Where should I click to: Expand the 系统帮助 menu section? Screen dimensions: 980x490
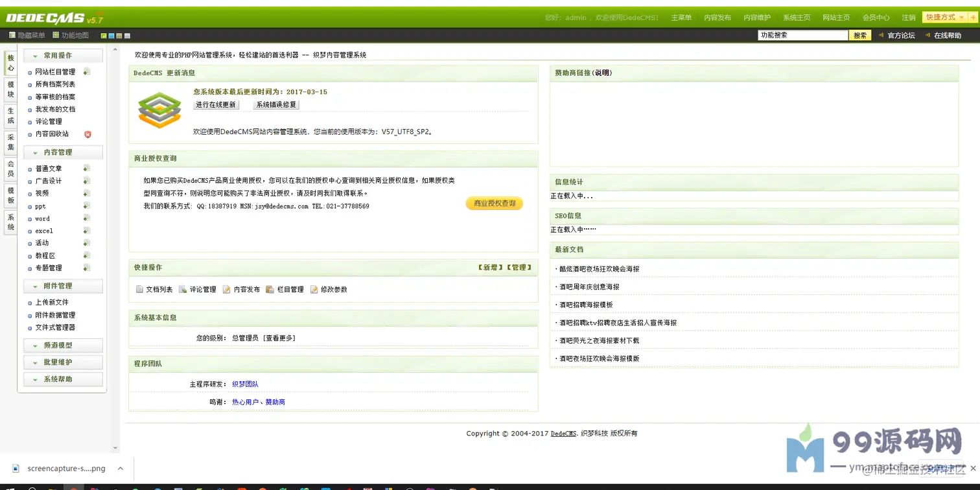(x=63, y=379)
